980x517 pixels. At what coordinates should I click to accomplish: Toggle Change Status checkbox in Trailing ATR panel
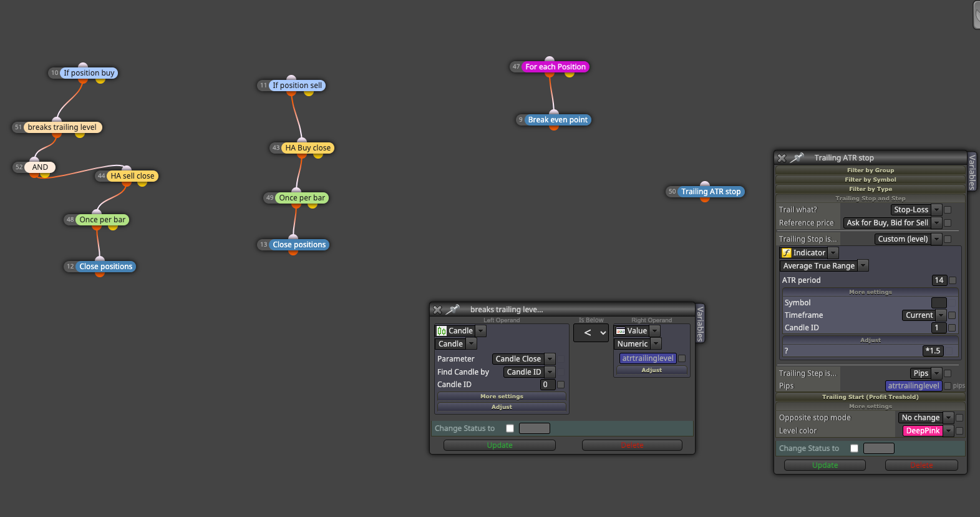click(854, 448)
